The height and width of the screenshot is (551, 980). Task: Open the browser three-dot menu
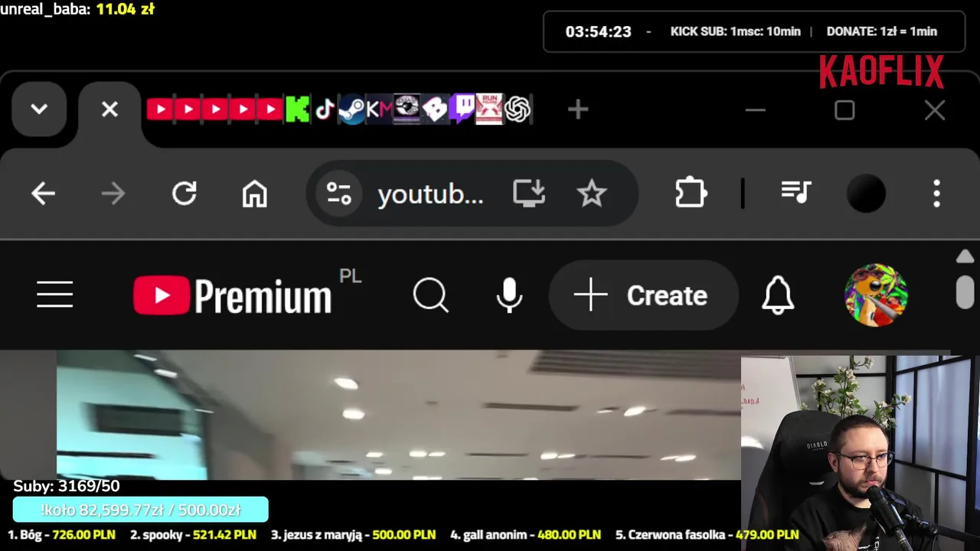tap(936, 194)
